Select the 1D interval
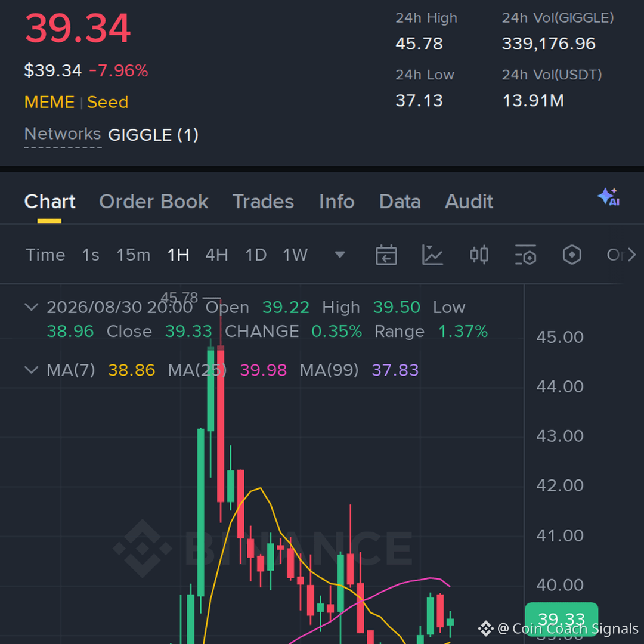The height and width of the screenshot is (644, 644). pyautogui.click(x=256, y=255)
